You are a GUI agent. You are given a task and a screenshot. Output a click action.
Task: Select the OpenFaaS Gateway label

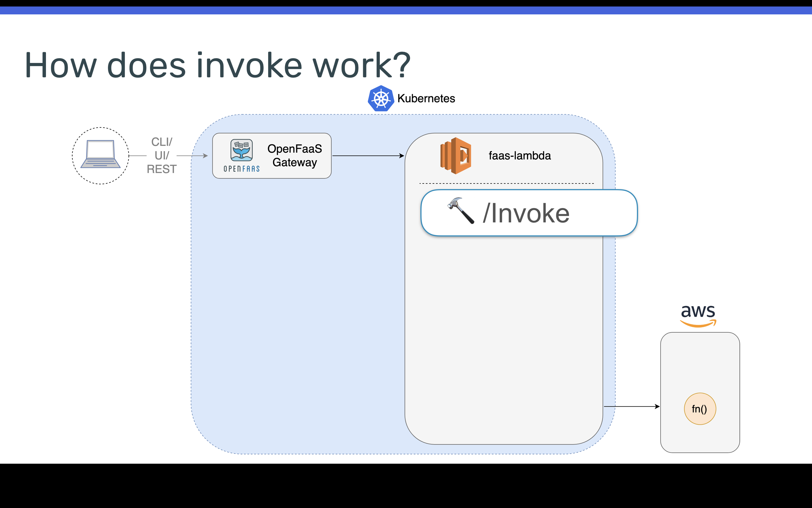(295, 156)
